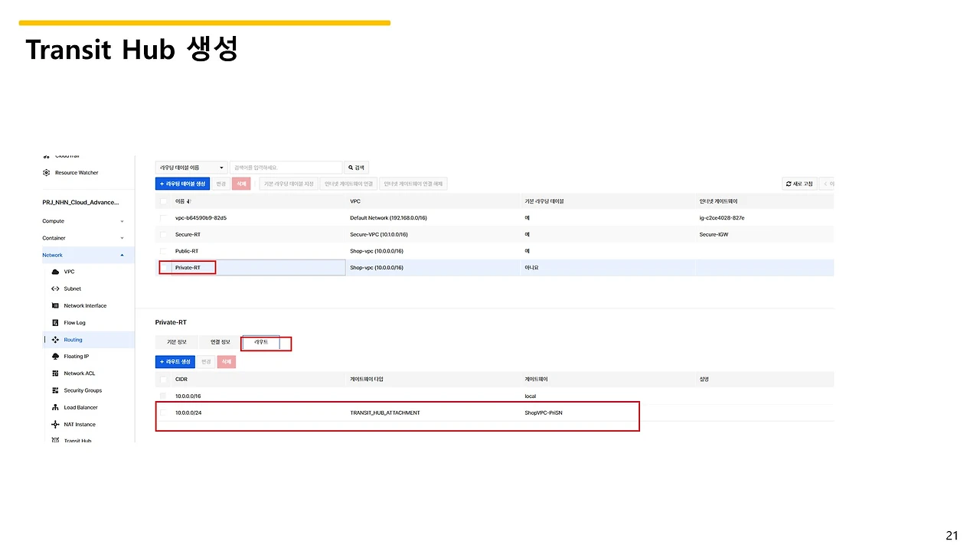Viewport: 980px width, 551px height.
Task: Click the 변경 button next to 라우트 생성
Action: point(206,362)
